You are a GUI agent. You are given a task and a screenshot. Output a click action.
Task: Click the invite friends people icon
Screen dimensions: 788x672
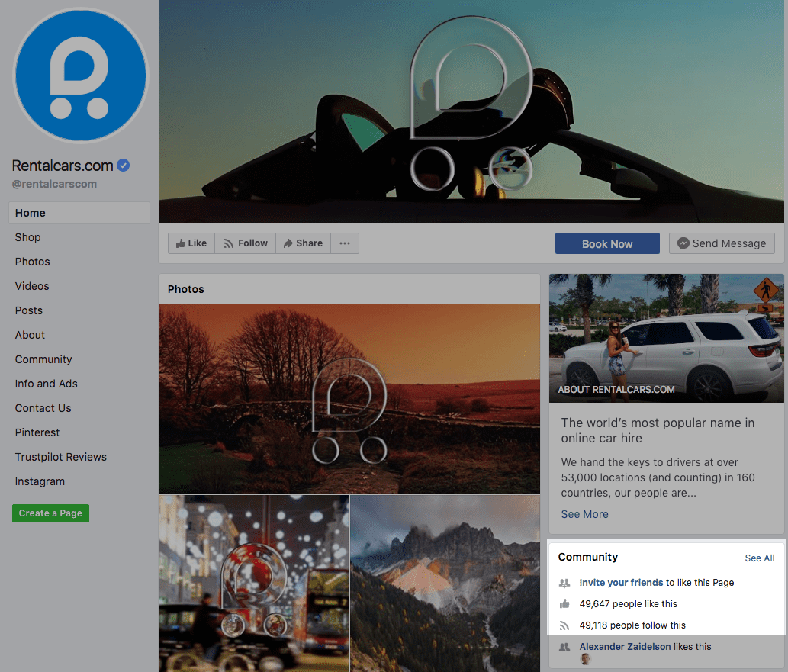564,582
